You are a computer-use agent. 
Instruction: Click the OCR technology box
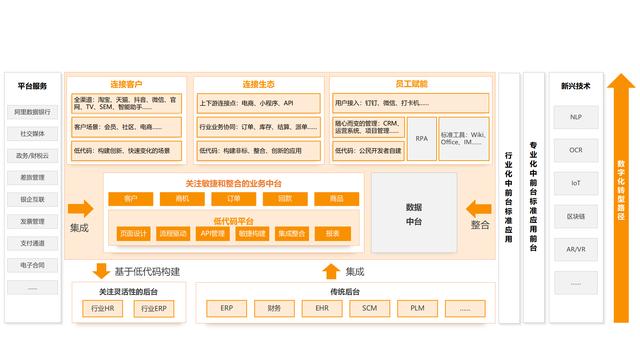576,150
